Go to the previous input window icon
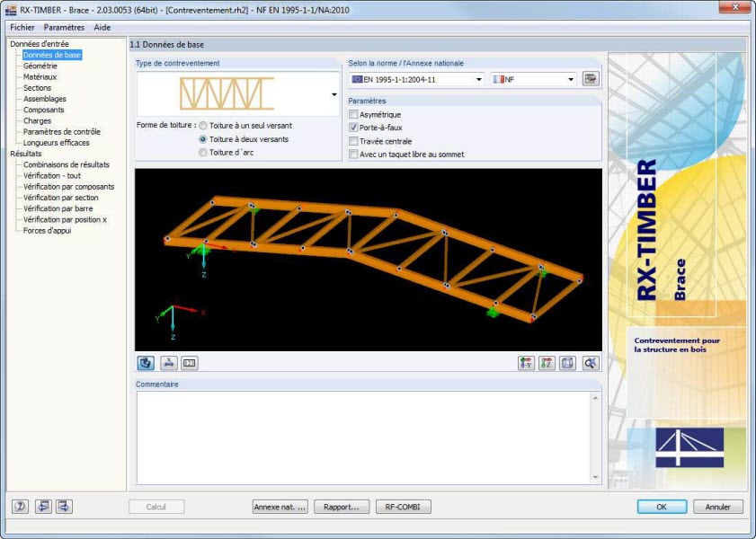 pos(43,507)
